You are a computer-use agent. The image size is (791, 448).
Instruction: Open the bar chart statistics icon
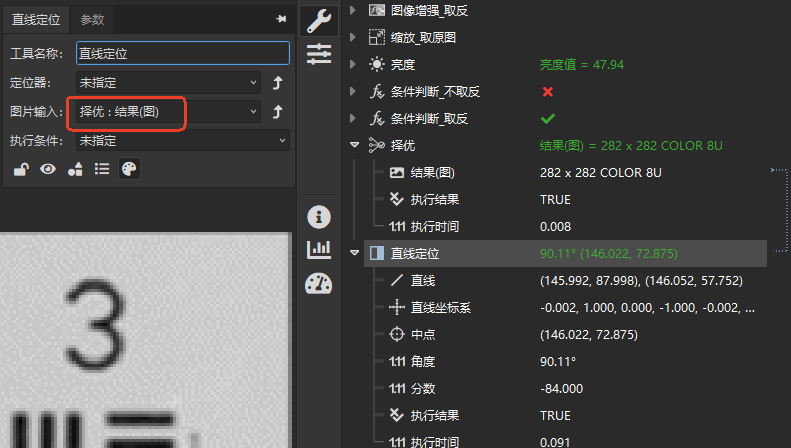point(319,250)
